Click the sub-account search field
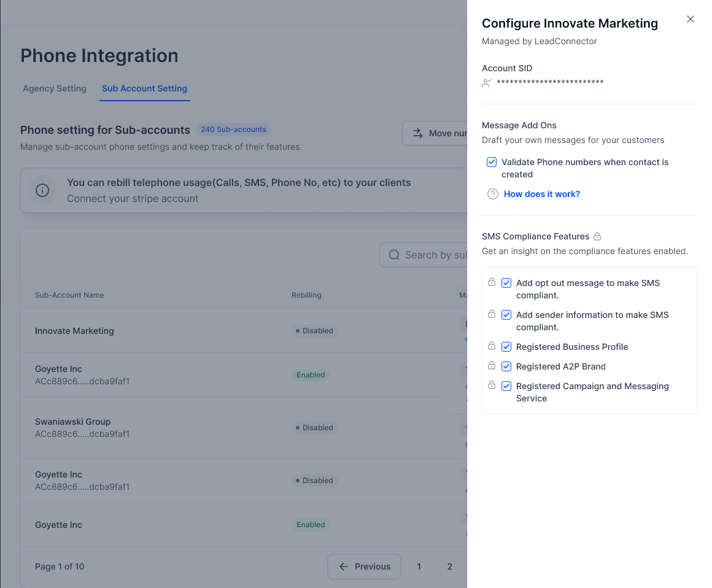Viewport: 712px width, 588px height. [430, 255]
